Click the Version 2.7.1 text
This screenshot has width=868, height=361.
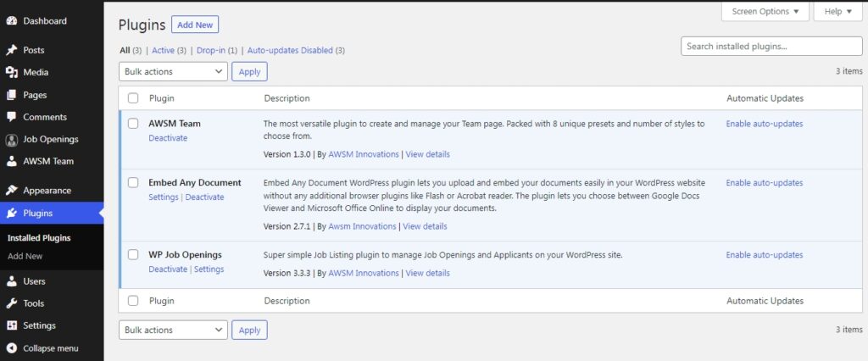click(287, 226)
